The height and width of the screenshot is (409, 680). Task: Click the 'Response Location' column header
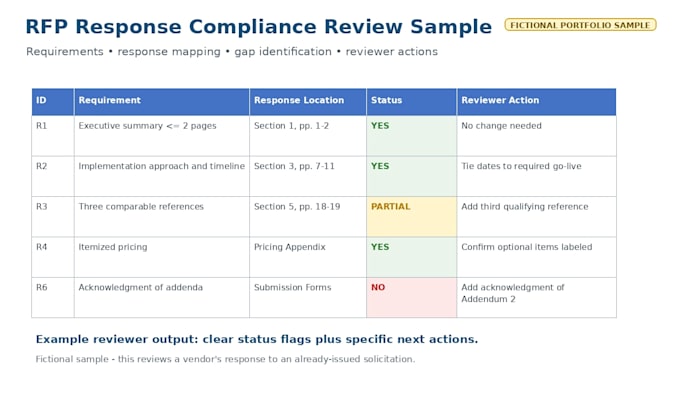(308, 101)
